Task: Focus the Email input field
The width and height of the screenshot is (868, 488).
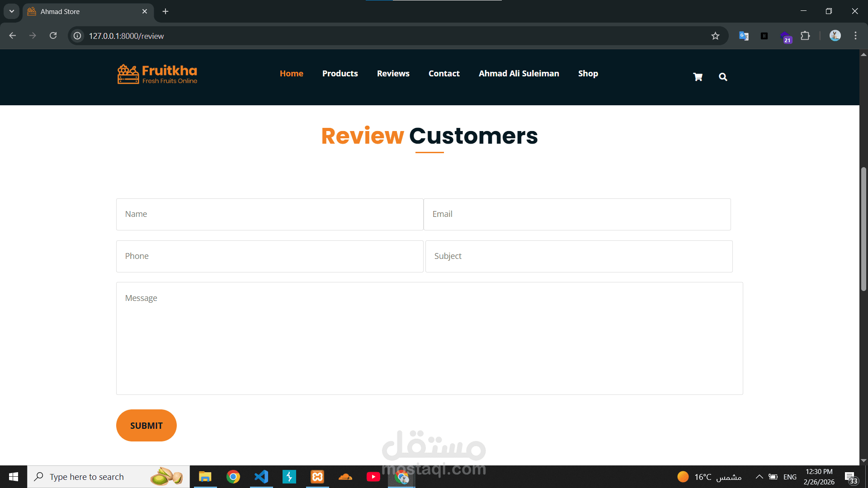Action: pos(577,214)
